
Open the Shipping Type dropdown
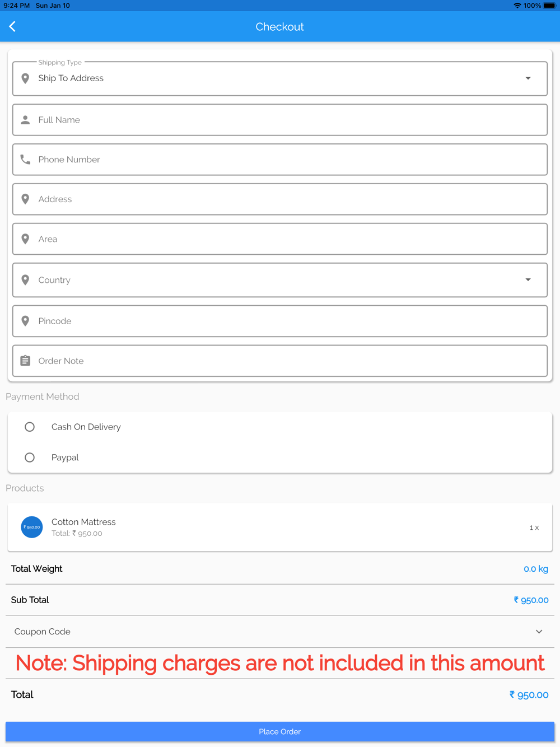pos(280,78)
